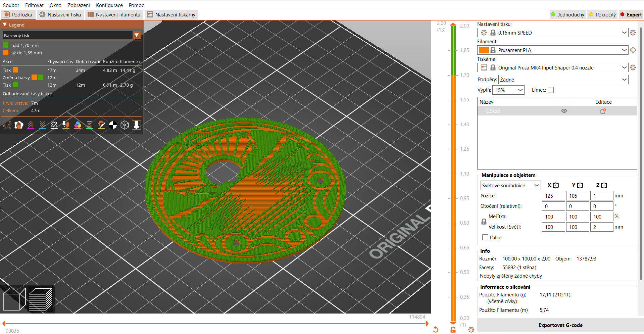
Task: Toggle retractions icon with upward arrows
Action: click(x=31, y=125)
